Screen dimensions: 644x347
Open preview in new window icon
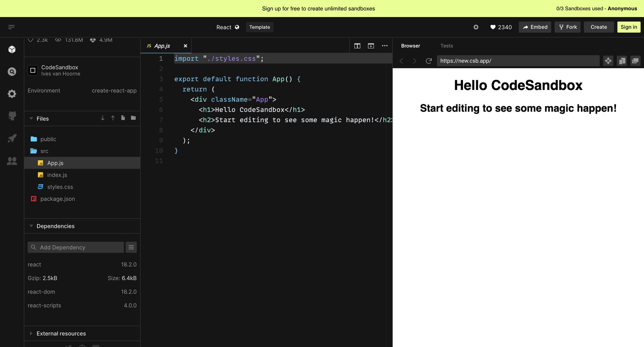635,61
